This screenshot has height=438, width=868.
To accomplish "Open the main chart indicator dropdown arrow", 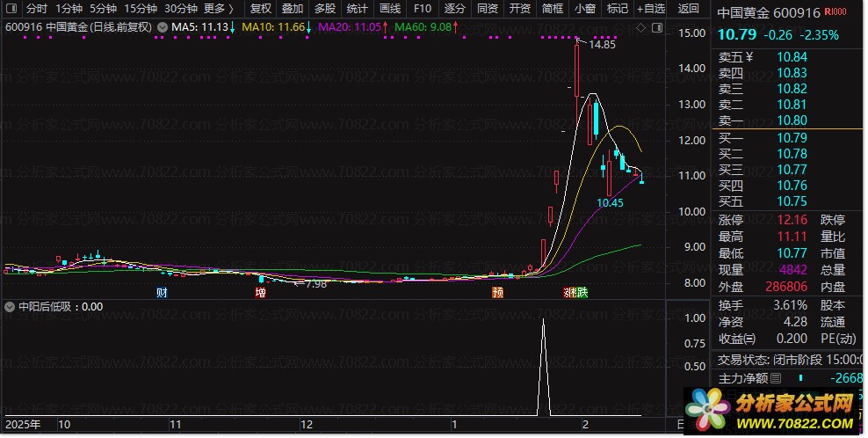I will (x=163, y=27).
